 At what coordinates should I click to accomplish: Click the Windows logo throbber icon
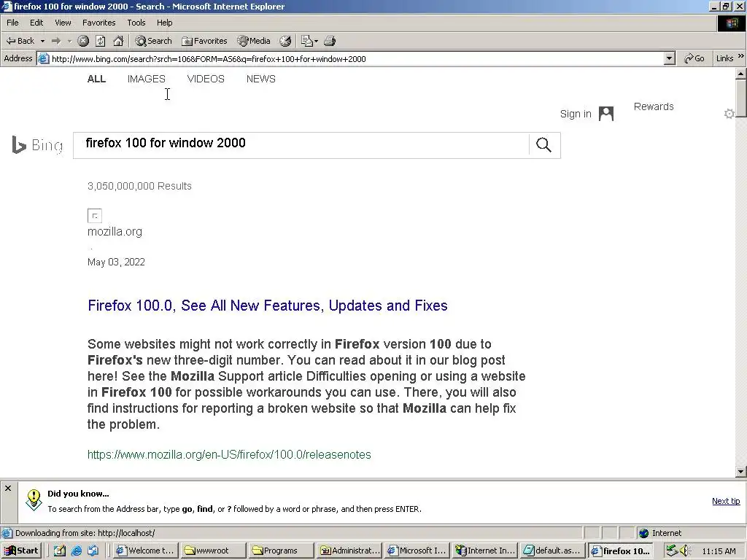point(732,23)
